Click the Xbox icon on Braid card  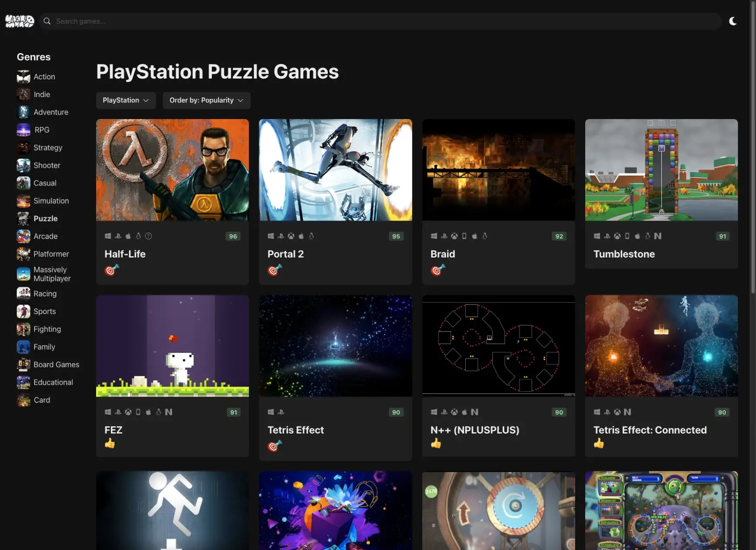(x=454, y=236)
